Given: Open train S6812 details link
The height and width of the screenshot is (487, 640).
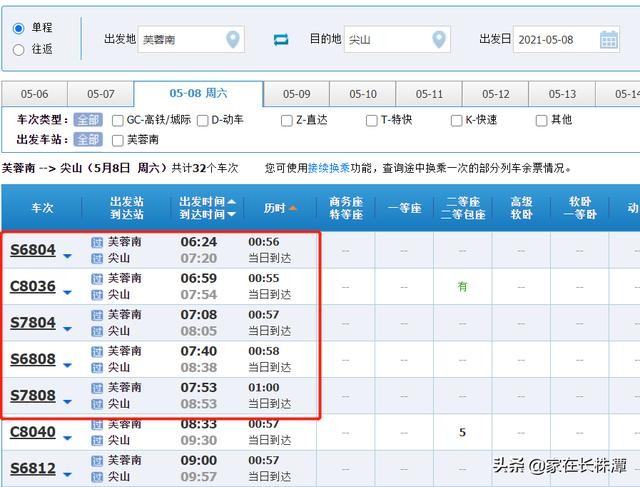Looking at the screenshot, I should click(33, 468).
